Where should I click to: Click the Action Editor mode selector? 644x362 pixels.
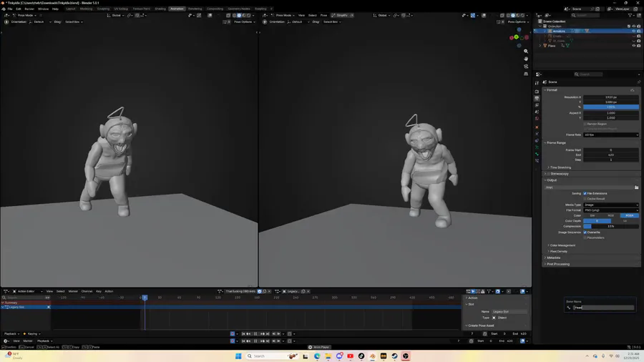[26, 291]
